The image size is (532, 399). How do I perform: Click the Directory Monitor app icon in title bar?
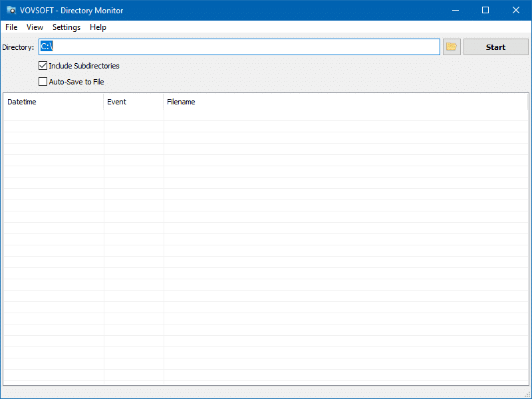point(11,10)
